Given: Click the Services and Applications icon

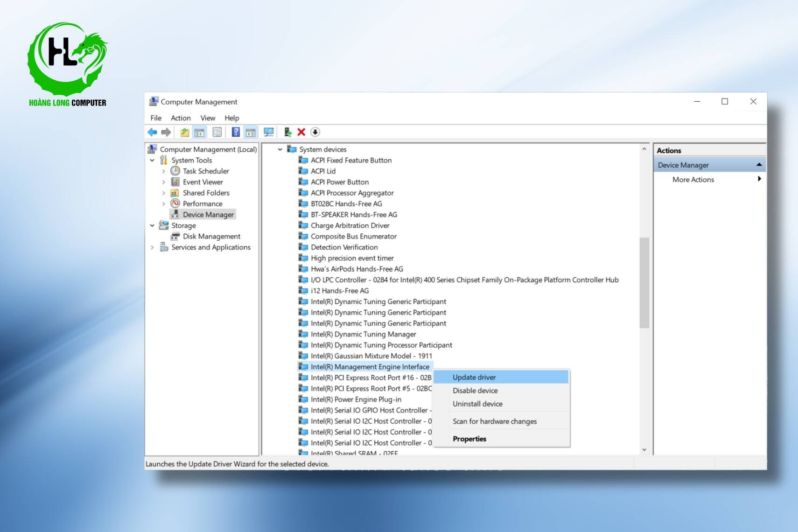Looking at the screenshot, I should click(164, 247).
